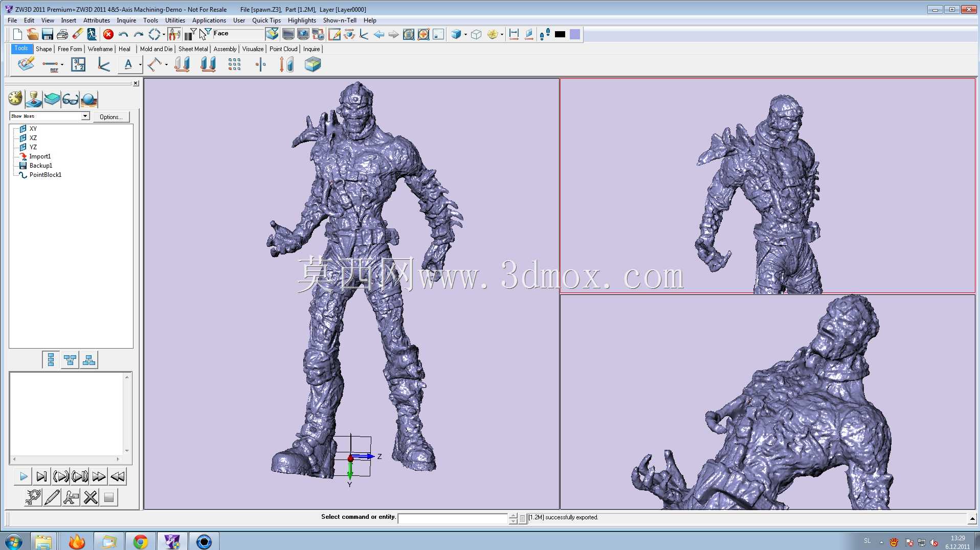Open the Attributes menu

coord(97,20)
